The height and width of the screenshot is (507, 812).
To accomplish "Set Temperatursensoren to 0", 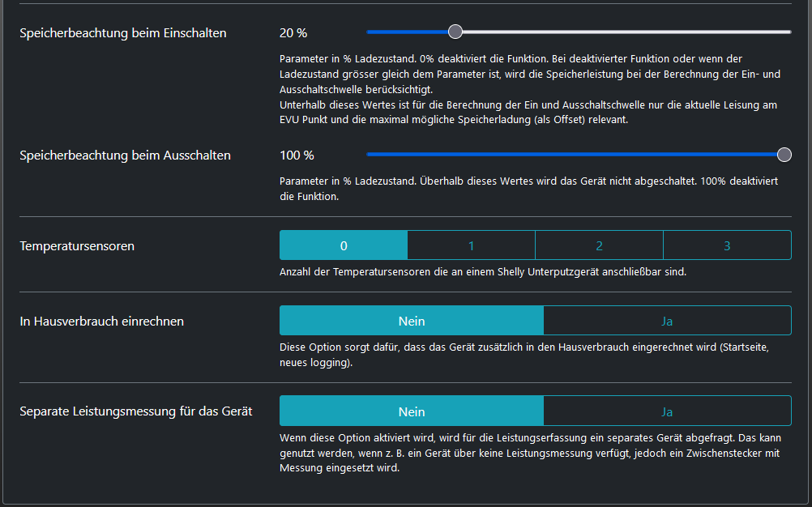I will (x=344, y=245).
